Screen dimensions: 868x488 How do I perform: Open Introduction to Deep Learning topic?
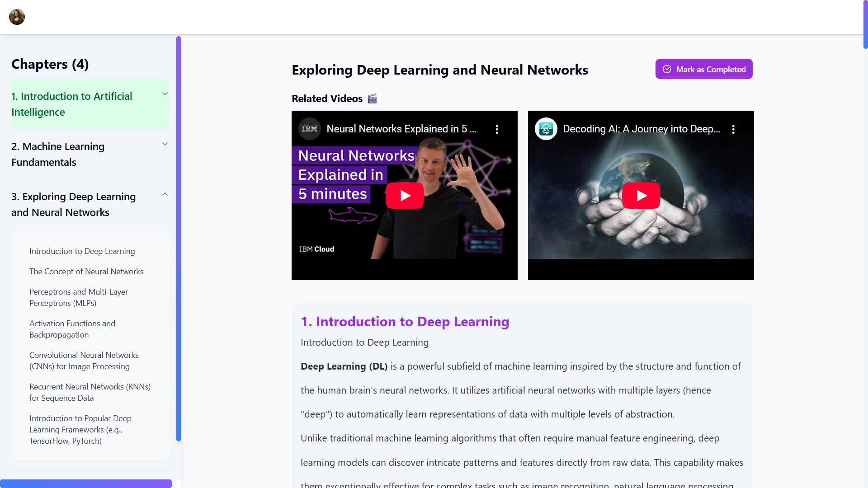coord(82,251)
